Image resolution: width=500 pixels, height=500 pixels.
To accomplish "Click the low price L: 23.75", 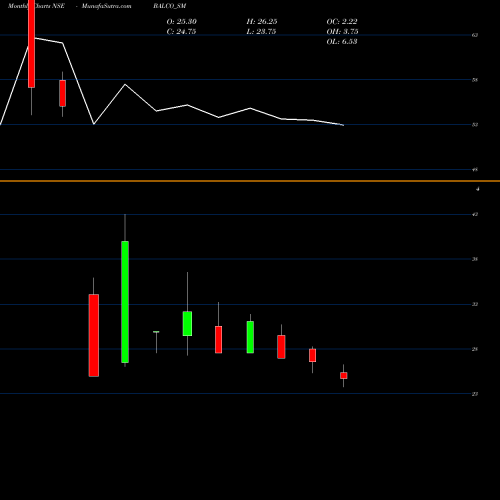I will click(x=261, y=32).
